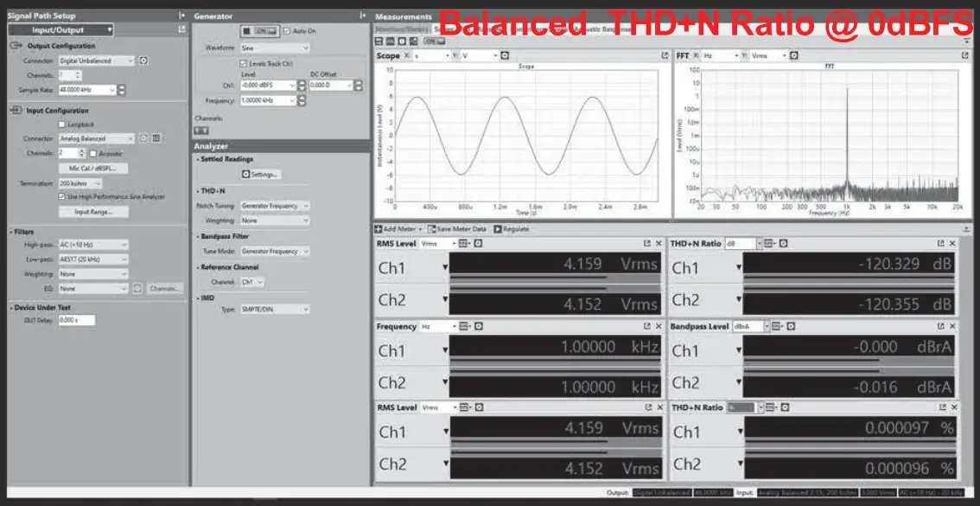Collapse Generator panel via header pin icon
The image size is (980, 506).
(x=362, y=16)
